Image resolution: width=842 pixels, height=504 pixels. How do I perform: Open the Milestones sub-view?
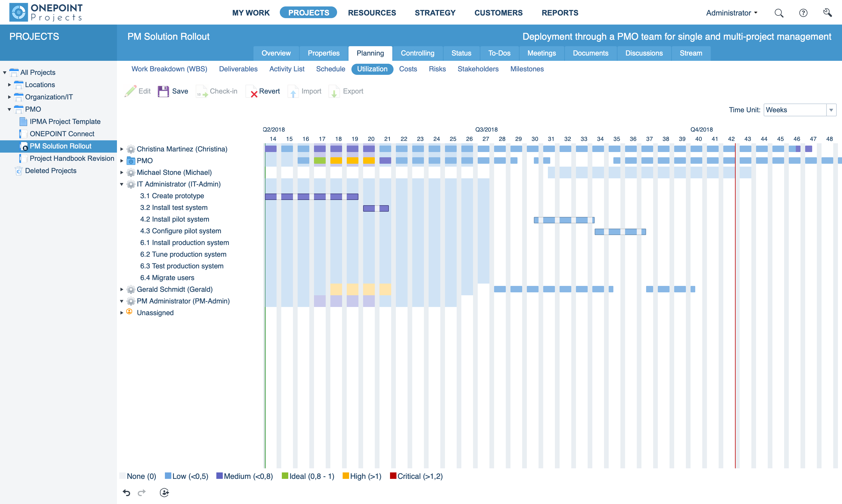527,69
